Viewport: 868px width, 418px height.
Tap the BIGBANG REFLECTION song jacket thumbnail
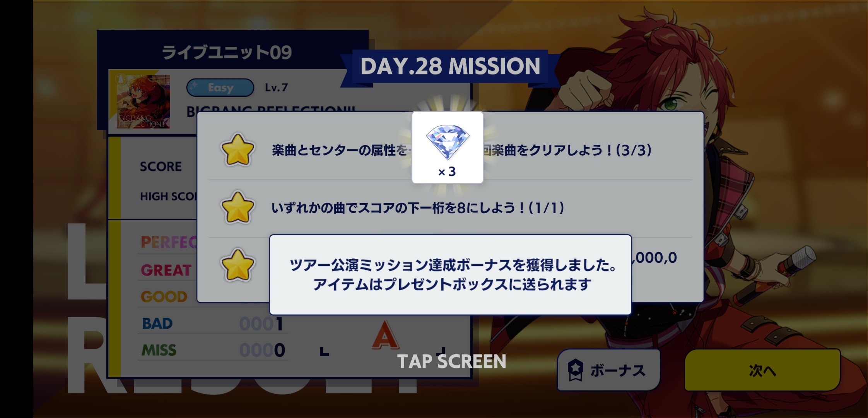coord(144,102)
